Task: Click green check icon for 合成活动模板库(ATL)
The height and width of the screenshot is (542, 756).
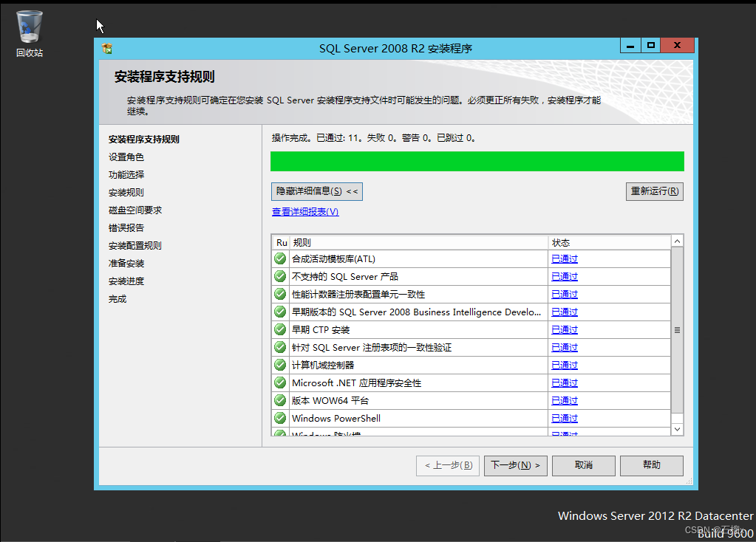Action: pos(280,258)
